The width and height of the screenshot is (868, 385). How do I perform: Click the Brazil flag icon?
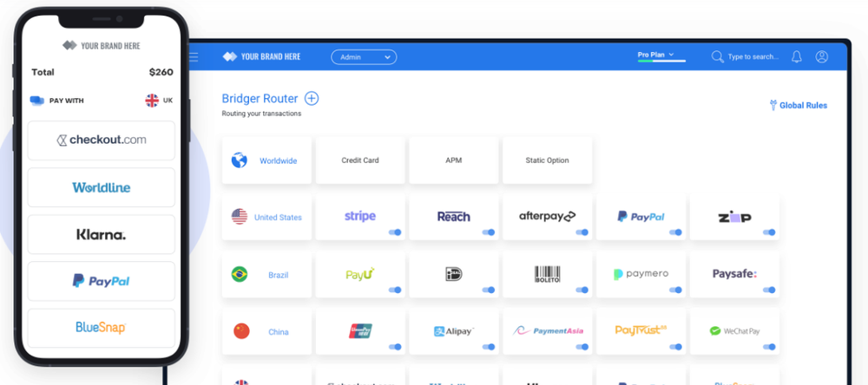point(240,274)
